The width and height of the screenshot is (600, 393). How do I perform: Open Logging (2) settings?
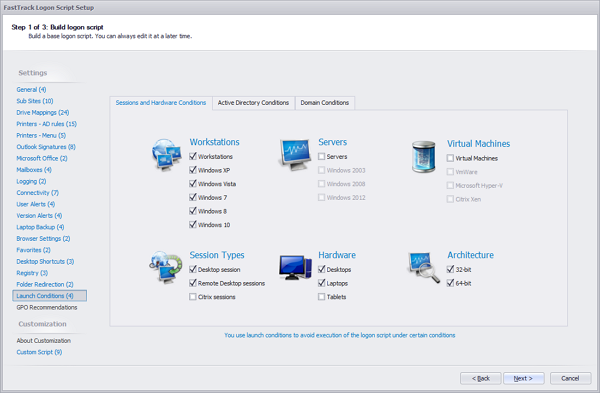click(31, 181)
